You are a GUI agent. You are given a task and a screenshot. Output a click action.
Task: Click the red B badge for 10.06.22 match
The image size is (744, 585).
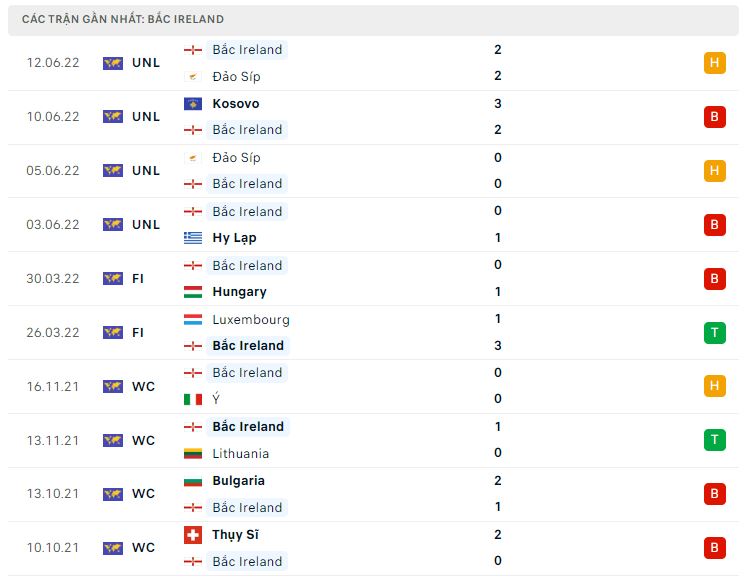[x=714, y=117]
